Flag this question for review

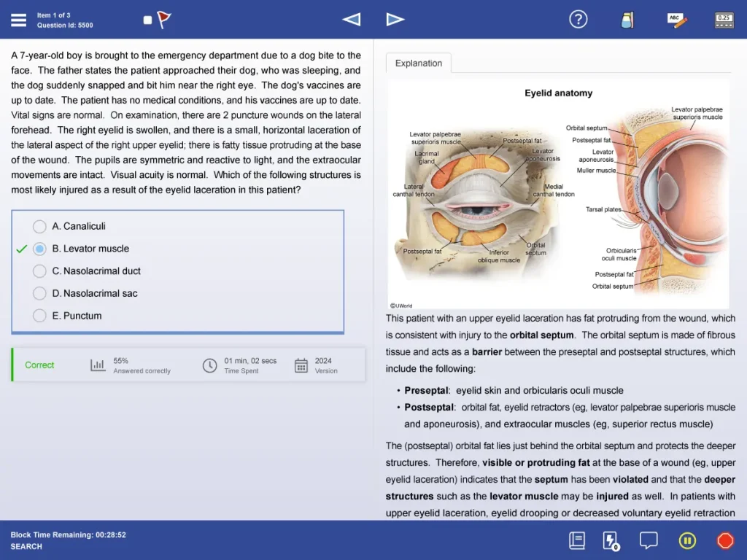point(162,19)
